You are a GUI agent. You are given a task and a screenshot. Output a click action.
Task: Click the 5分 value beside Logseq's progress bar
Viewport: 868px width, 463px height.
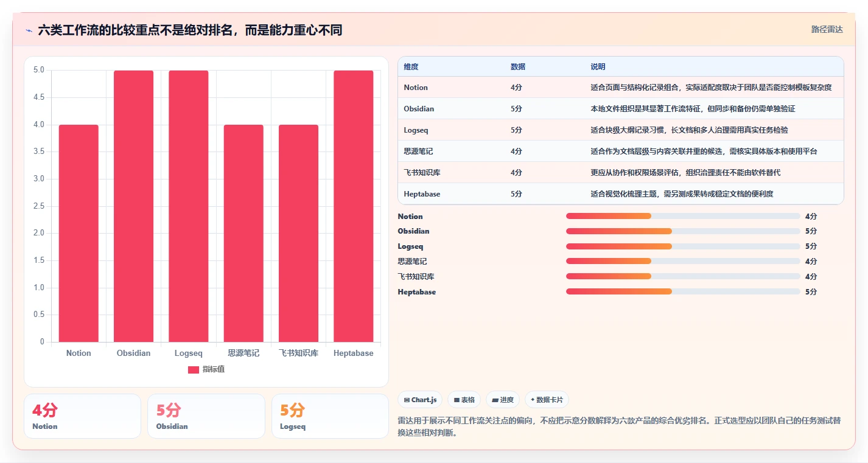811,246
